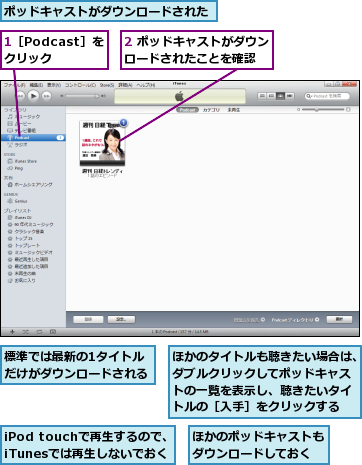Screen dimensions: 362x465
Task: Open the コントロール (Controls) menu
Action: pos(80,85)
